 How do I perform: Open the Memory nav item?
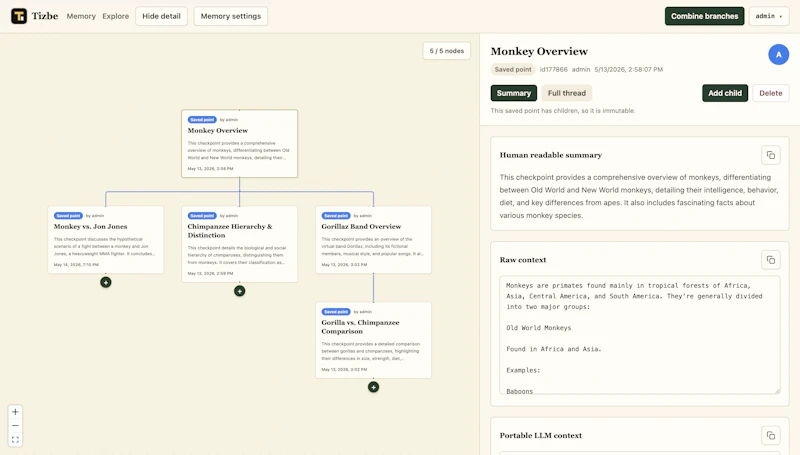(x=81, y=16)
